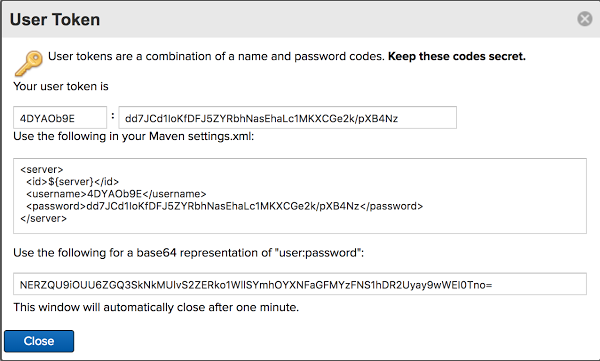Click the colon separator between token fields
This screenshot has width=600, height=361.
pyautogui.click(x=112, y=116)
